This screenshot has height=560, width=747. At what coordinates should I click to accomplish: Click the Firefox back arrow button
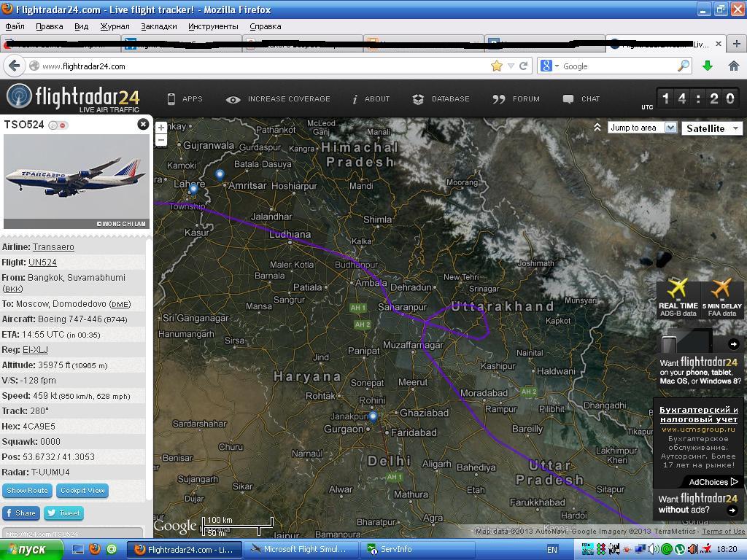[x=14, y=66]
